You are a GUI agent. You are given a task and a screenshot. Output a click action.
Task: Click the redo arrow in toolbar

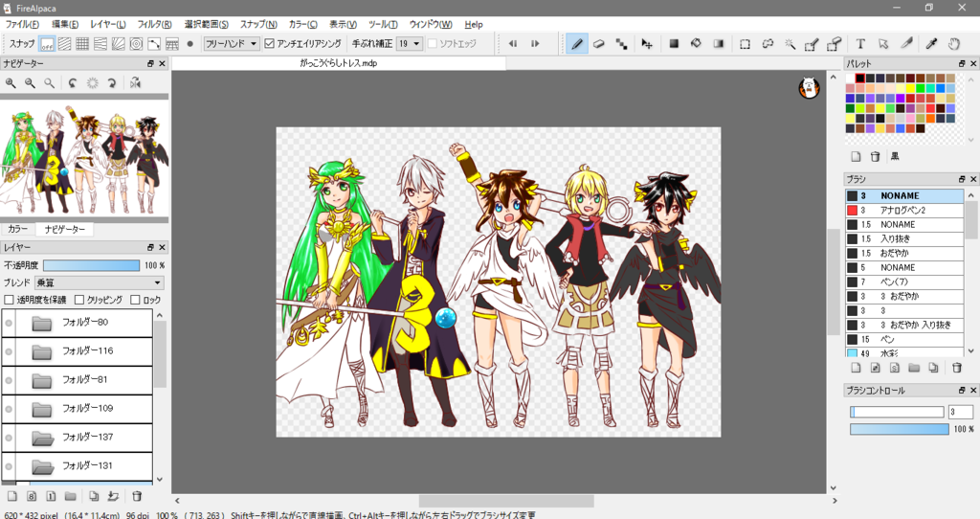pos(535,44)
